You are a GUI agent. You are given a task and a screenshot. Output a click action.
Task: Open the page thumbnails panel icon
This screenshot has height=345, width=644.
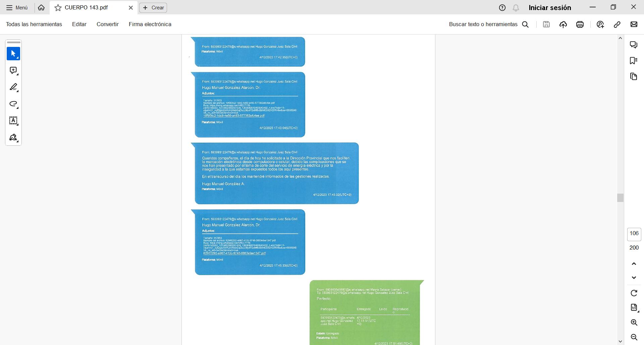[634, 77]
